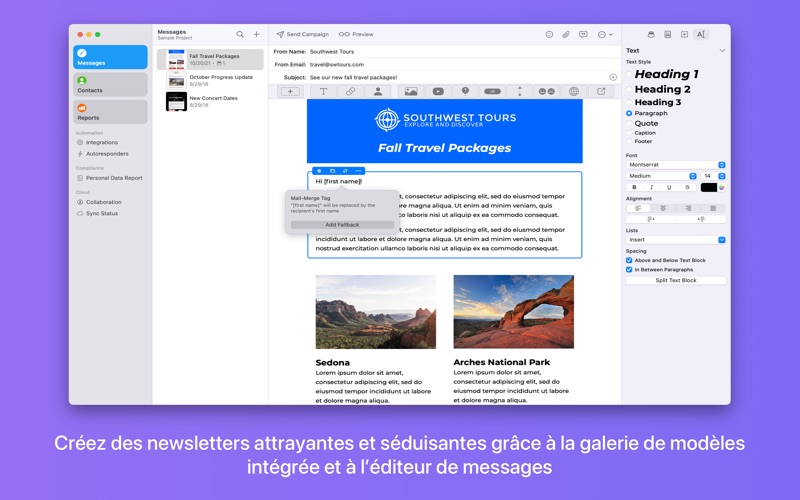Open the block toolbar more options ellipsis

tap(358, 171)
